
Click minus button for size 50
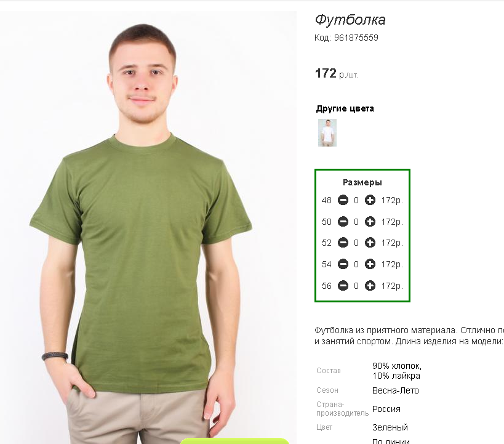tap(343, 222)
